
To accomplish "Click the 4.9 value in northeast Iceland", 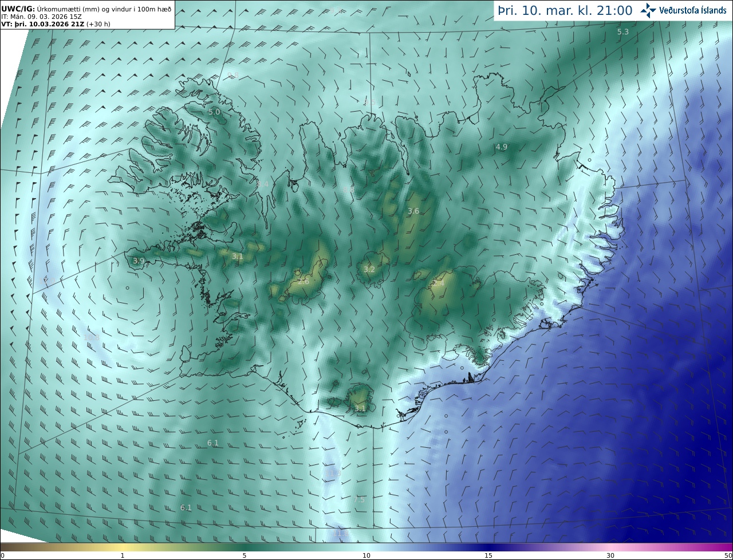I will 502,147.
